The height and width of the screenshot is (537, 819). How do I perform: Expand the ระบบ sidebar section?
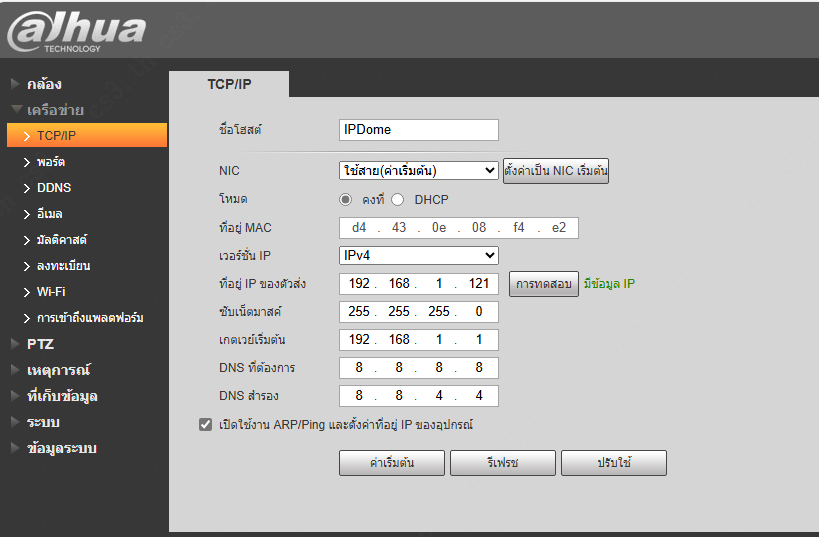tap(43, 422)
